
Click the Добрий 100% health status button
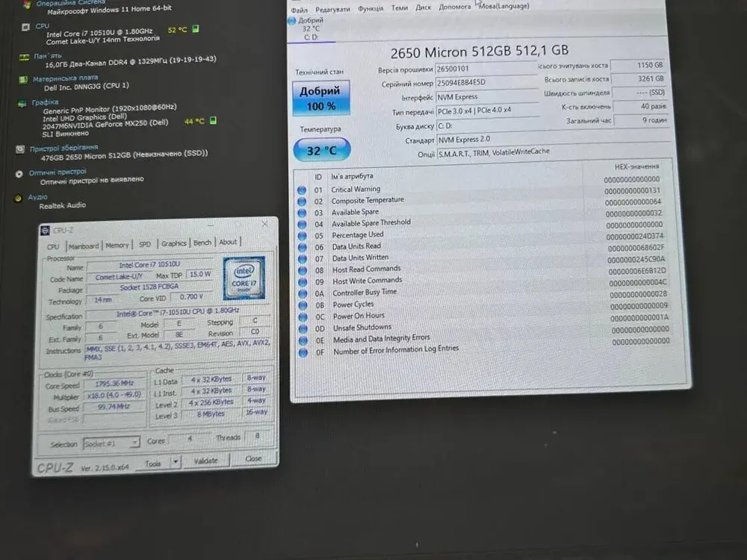tap(320, 99)
